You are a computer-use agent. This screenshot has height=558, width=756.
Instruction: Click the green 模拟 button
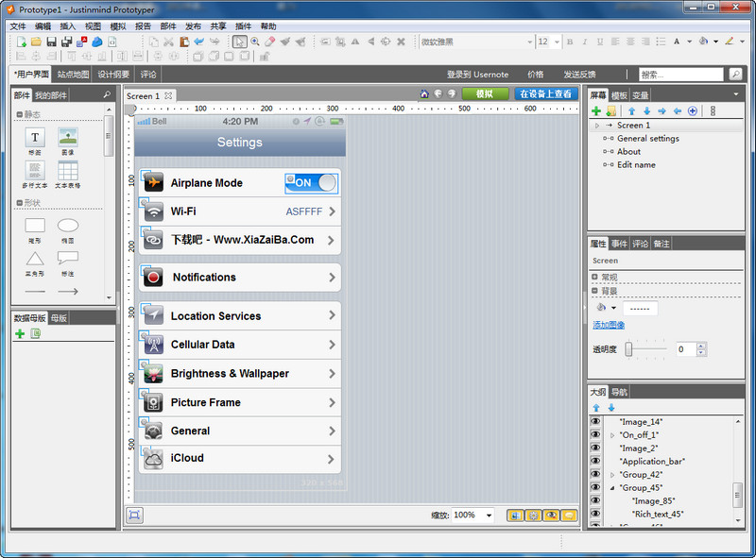click(x=485, y=94)
